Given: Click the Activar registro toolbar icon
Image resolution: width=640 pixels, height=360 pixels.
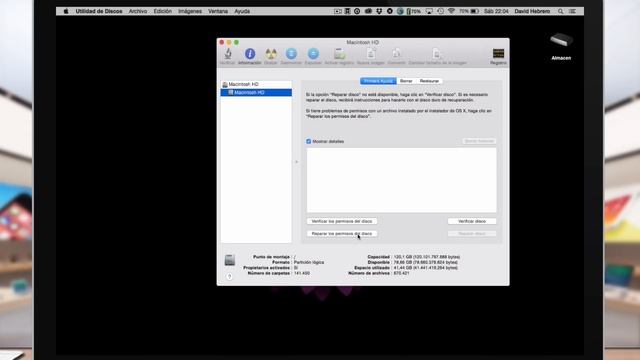Looking at the screenshot, I should 340,54.
